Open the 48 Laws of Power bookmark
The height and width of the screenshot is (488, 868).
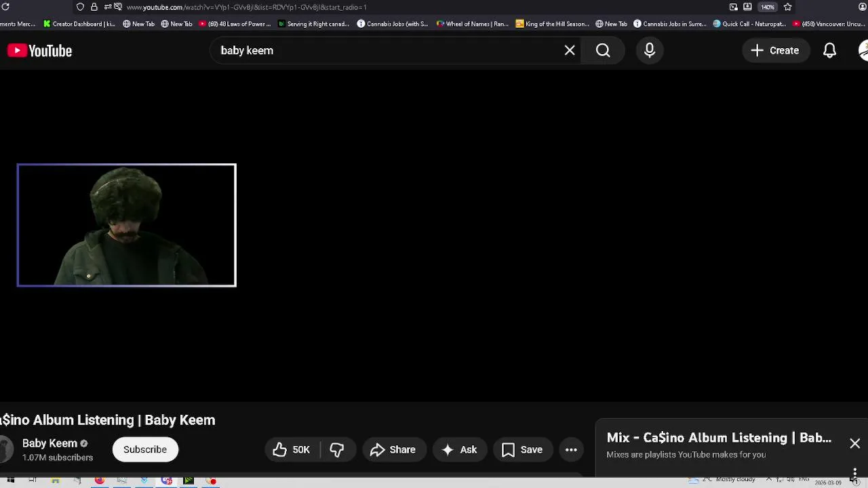pos(235,24)
